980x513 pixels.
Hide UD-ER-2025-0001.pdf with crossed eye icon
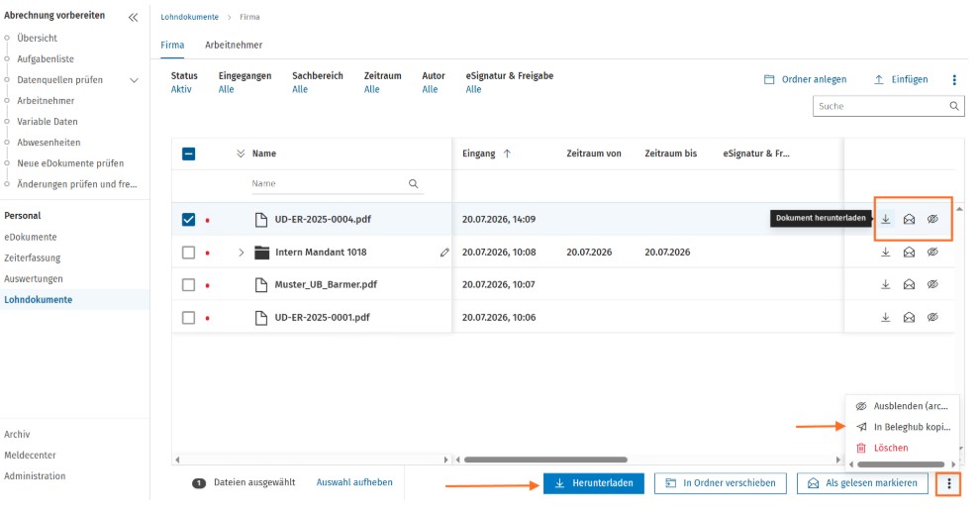click(932, 317)
